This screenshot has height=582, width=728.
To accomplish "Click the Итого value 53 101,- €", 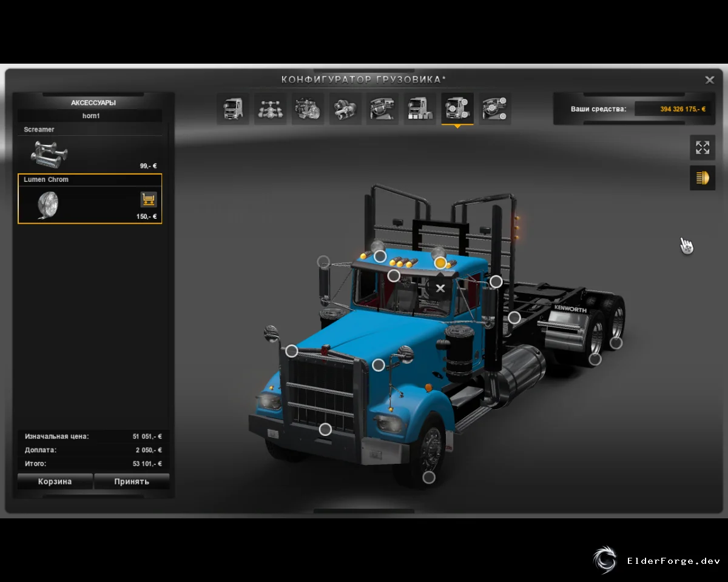I will click(x=147, y=464).
